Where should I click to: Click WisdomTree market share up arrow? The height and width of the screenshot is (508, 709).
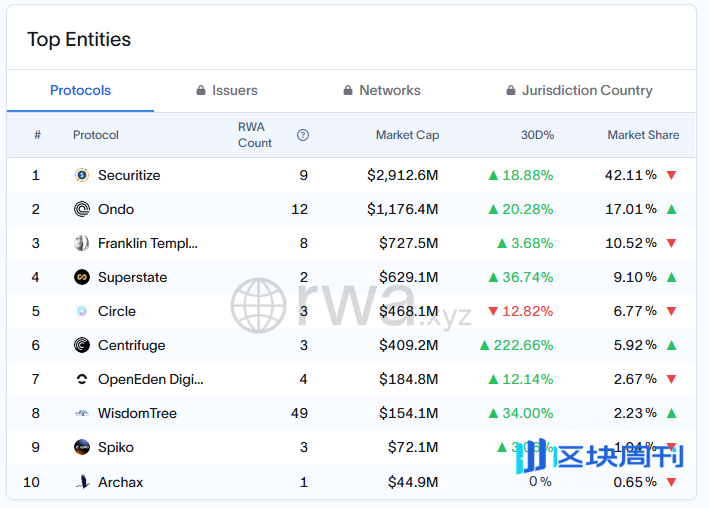tap(671, 413)
